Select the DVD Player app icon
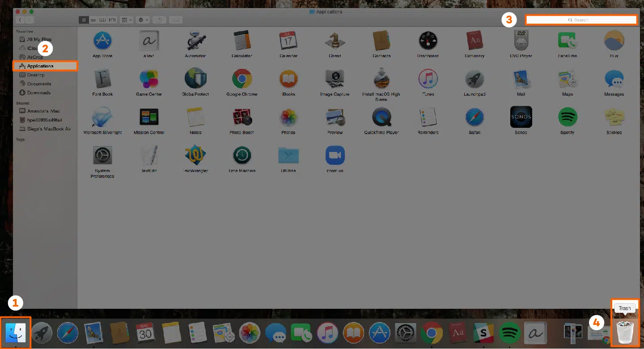 click(521, 41)
